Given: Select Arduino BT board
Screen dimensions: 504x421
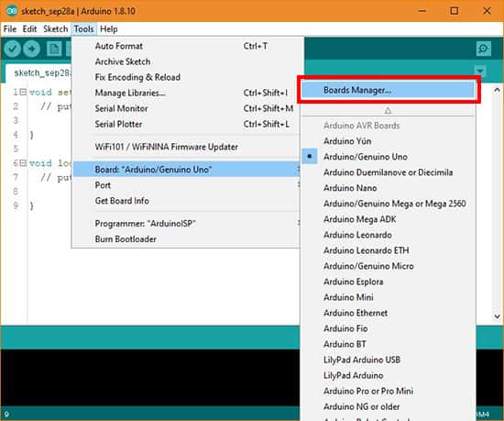Looking at the screenshot, I should (x=388, y=345).
